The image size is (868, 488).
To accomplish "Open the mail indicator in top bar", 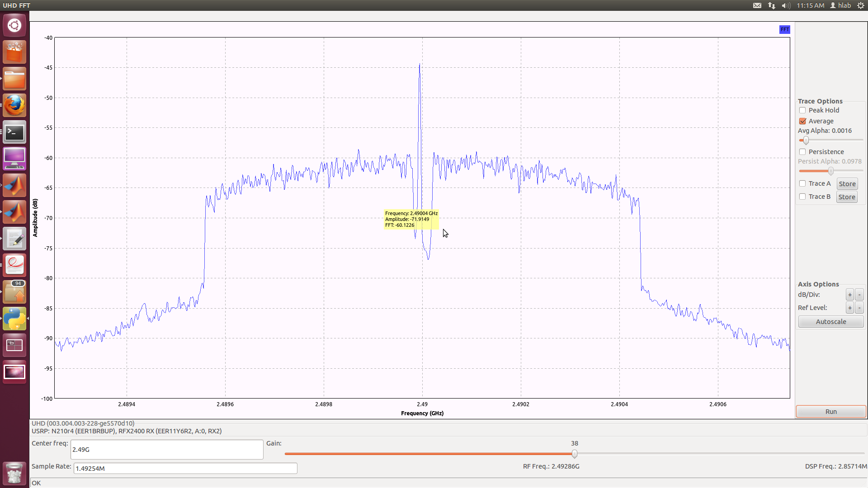I will coord(757,5).
